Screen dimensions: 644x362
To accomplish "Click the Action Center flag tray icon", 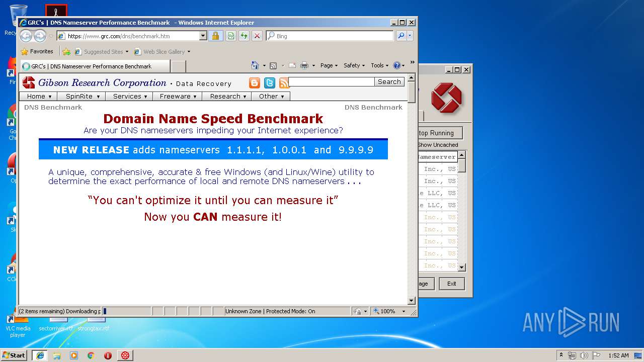I will tap(596, 355).
